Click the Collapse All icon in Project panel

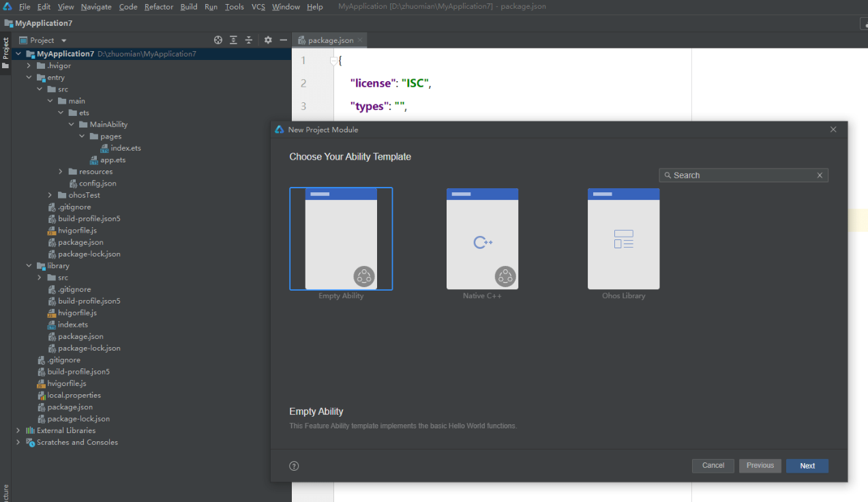[x=249, y=40]
